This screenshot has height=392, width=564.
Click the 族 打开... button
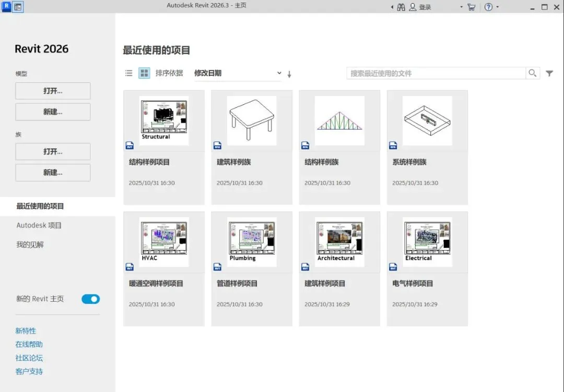coord(53,151)
